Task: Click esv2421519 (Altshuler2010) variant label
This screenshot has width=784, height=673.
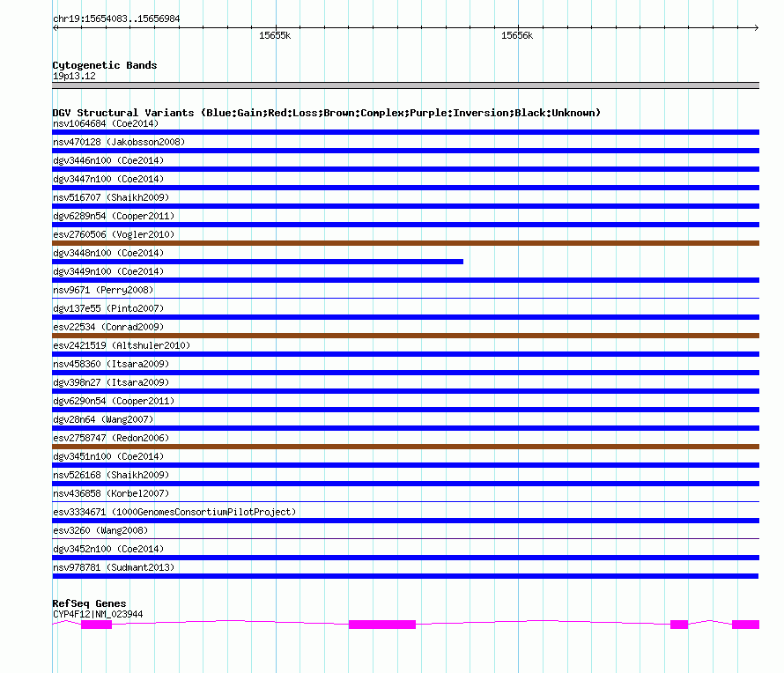Action: pos(122,345)
